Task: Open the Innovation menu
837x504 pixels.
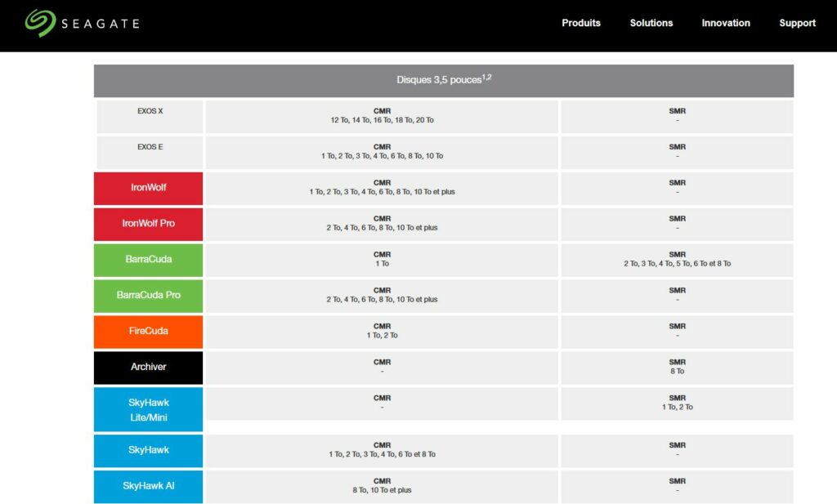Action: (x=726, y=23)
